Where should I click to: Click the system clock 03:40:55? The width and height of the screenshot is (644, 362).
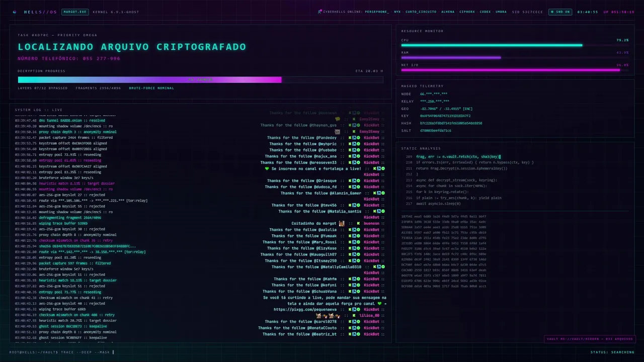point(588,12)
